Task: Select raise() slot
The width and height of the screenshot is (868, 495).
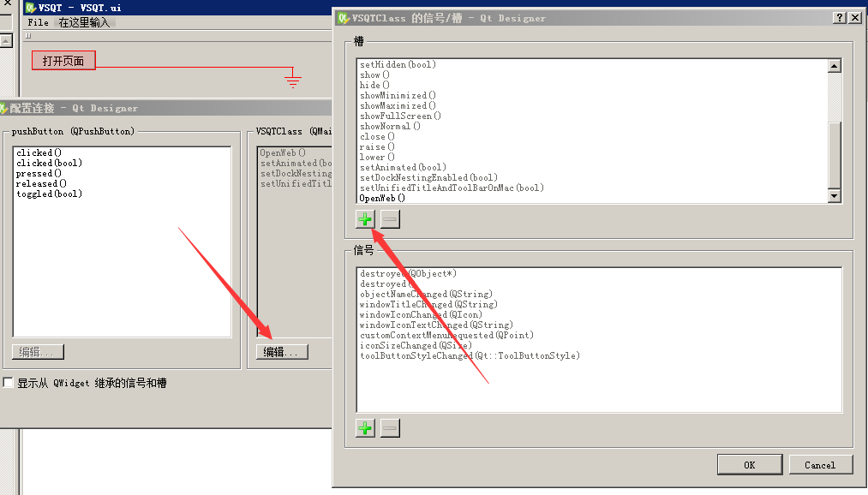Action: (x=377, y=147)
